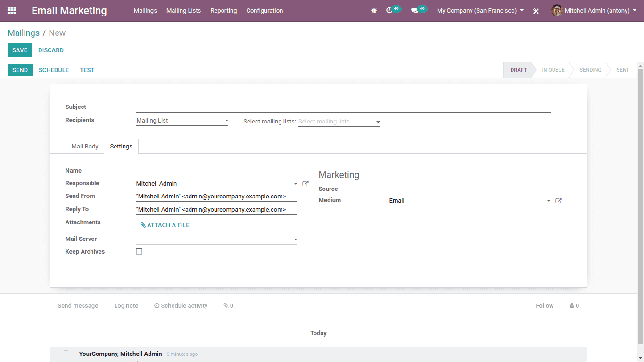Image resolution: width=644 pixels, height=362 pixels.
Task: Click ATTACH A FILE
Action: pyautogui.click(x=165, y=225)
